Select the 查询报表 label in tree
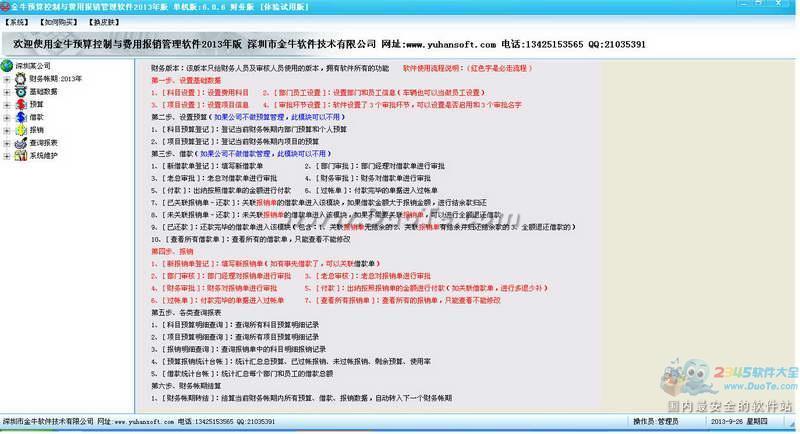The image size is (800, 434). point(43,143)
